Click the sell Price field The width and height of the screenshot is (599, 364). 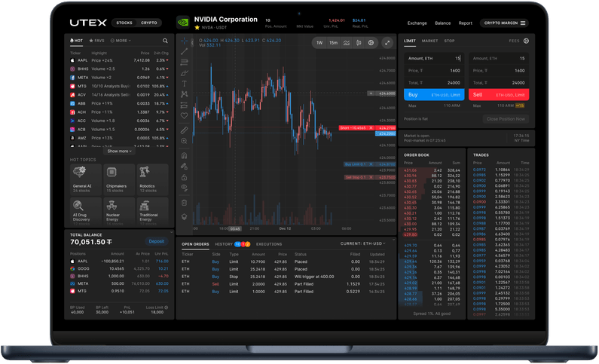pos(499,71)
